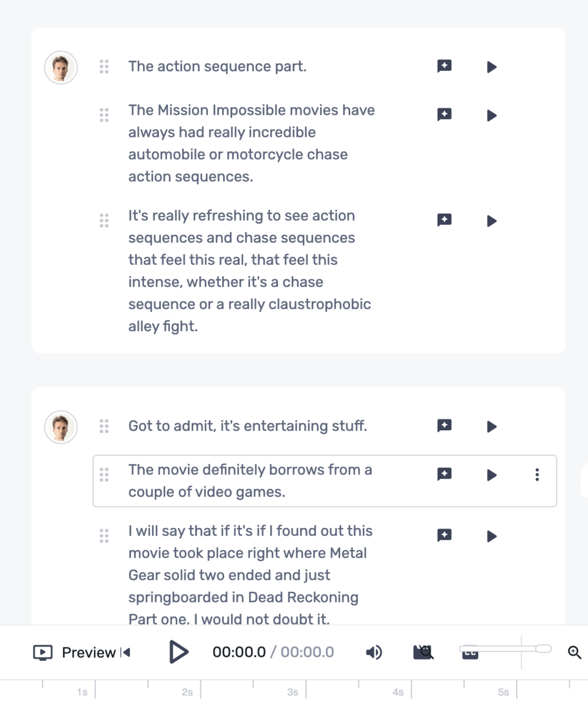The width and height of the screenshot is (588, 705).
Task: Click add-comment icon for 'Mission Impossible movies' paragraph
Action: (444, 114)
